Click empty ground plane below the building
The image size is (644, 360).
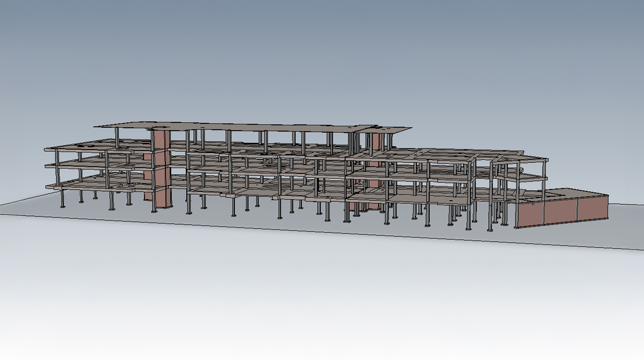point(302,285)
